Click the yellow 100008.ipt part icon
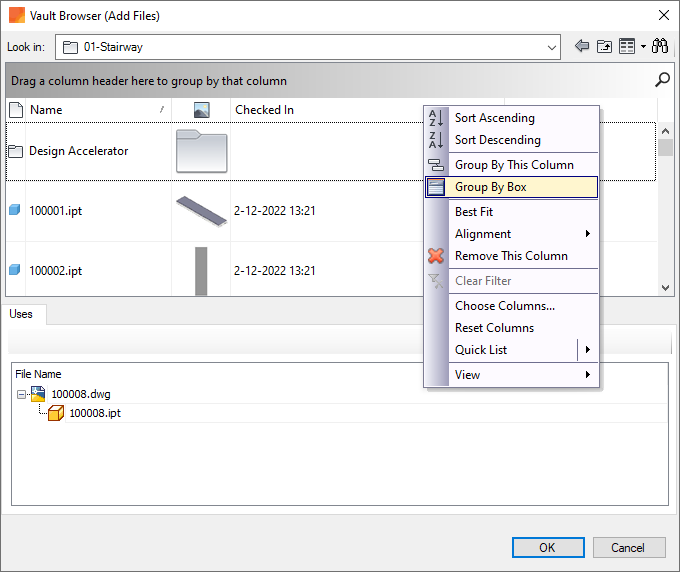 [56, 413]
